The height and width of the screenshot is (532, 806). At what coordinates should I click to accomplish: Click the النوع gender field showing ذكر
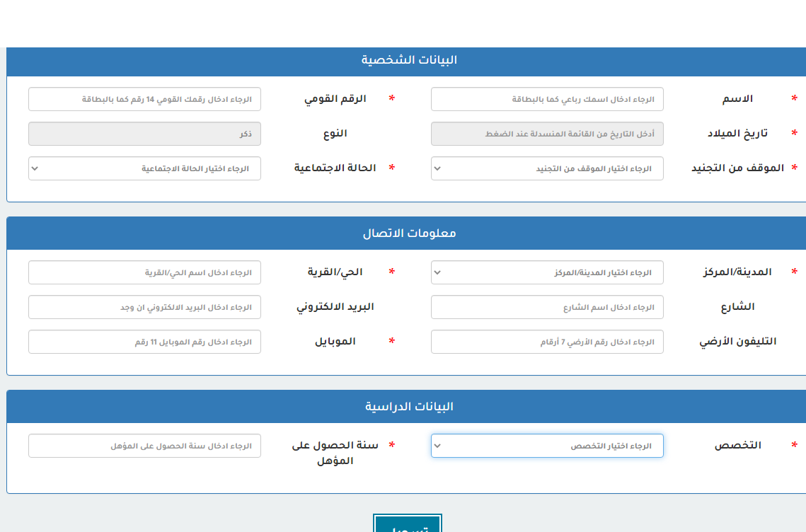(x=144, y=134)
